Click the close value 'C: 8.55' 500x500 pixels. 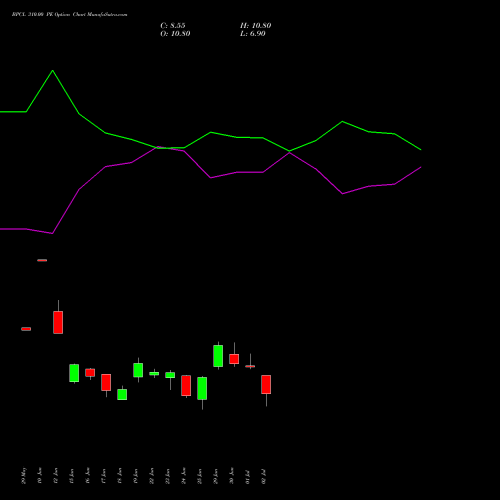pyautogui.click(x=173, y=26)
